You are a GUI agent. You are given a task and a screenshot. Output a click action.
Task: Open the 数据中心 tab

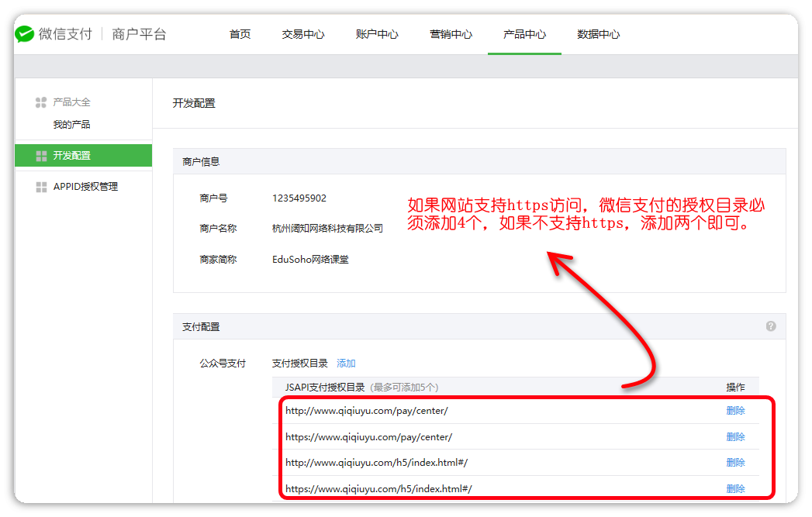tap(598, 34)
